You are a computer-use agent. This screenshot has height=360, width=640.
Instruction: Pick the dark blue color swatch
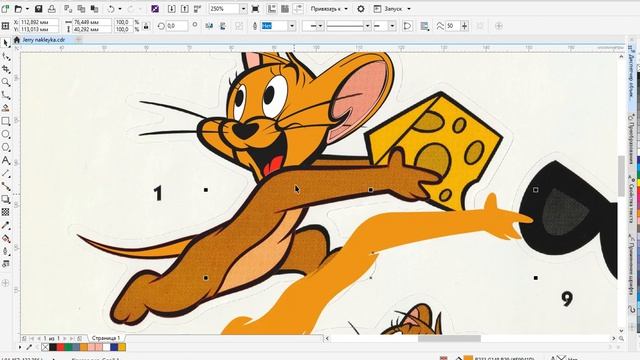pyautogui.click(x=114, y=347)
